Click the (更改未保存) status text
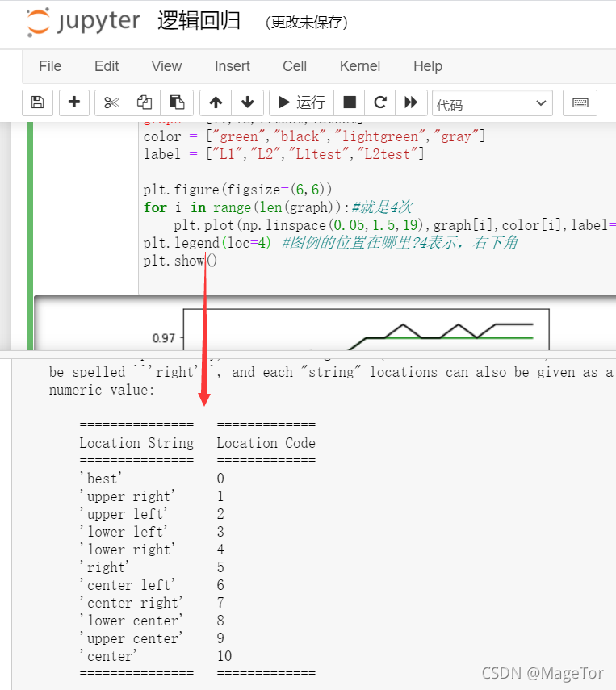Viewport: 616px width, 690px height. pos(307,23)
